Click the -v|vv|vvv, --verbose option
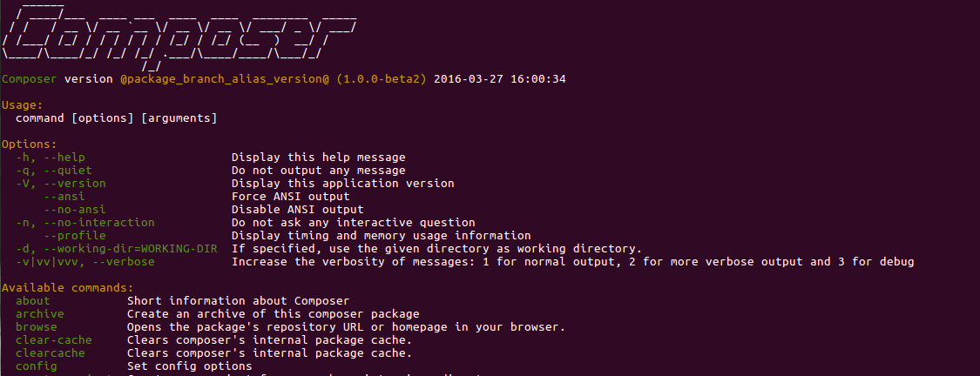The width and height of the screenshot is (980, 376). tap(85, 262)
